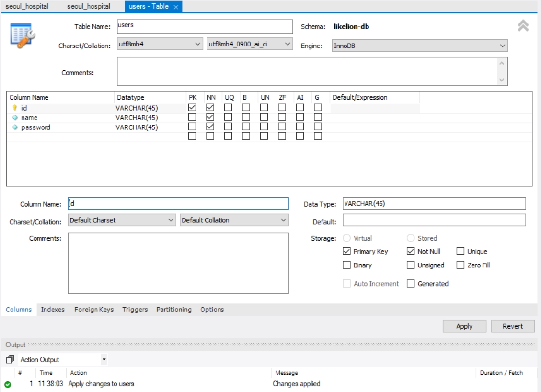Click the Apply button

tap(464, 326)
